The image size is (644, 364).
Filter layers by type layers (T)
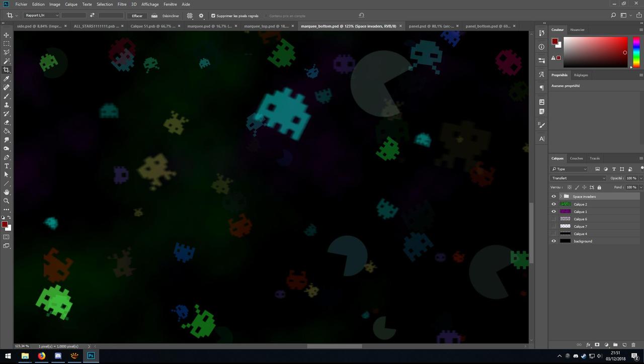tap(614, 169)
